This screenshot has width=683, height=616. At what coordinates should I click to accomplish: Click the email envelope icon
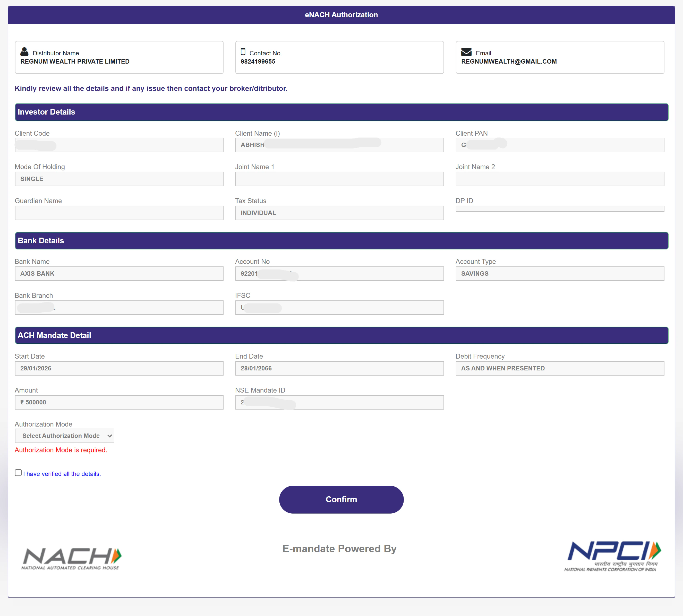[466, 52]
